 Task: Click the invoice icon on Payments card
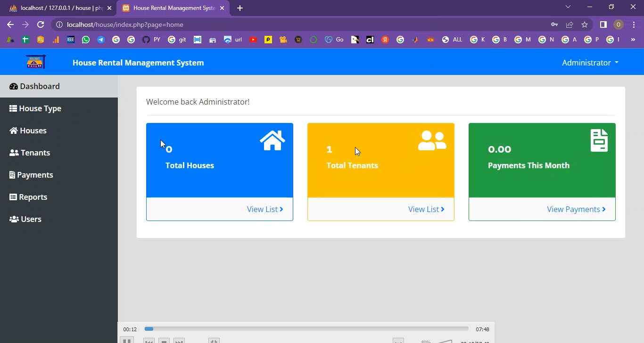pos(599,140)
